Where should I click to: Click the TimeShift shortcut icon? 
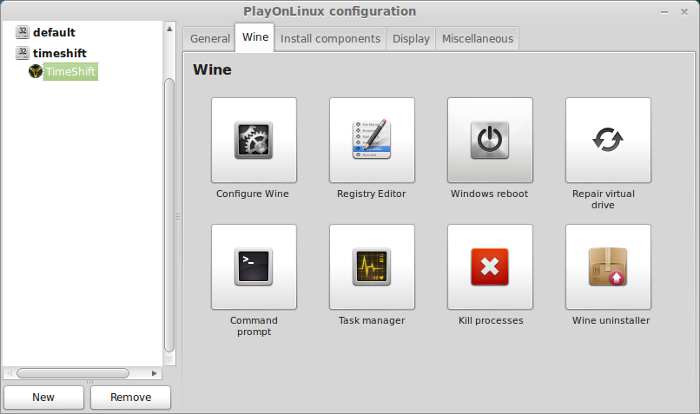click(x=35, y=71)
